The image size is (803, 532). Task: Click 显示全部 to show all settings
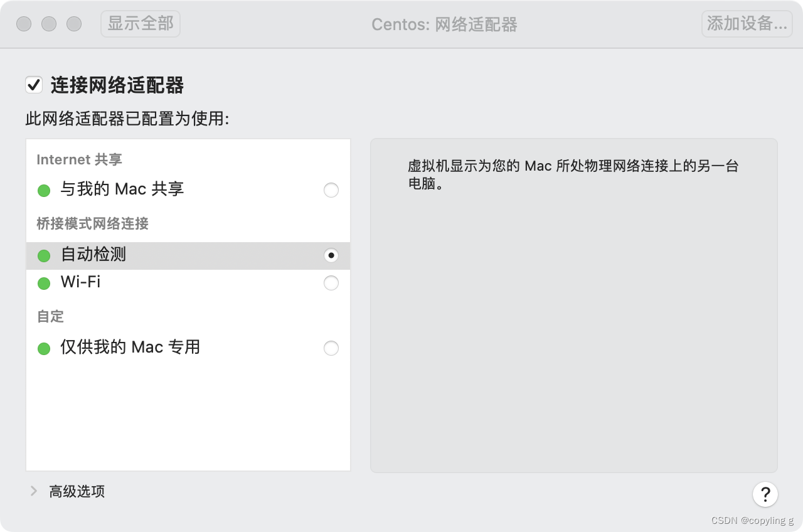click(140, 24)
